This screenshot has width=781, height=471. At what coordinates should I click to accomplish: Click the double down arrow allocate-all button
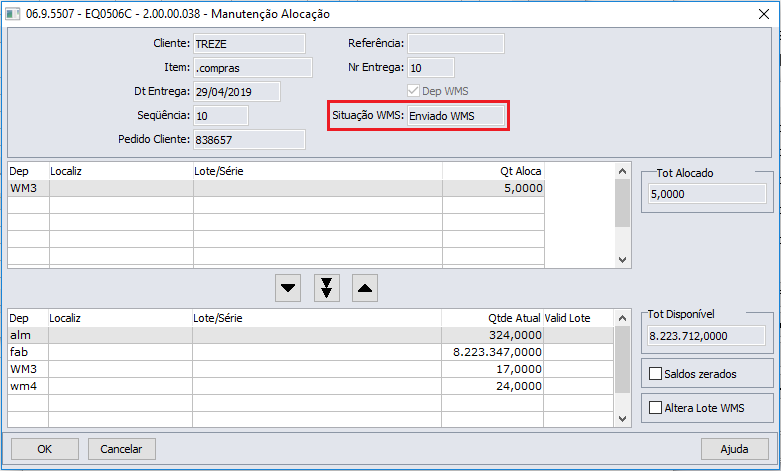(x=327, y=288)
